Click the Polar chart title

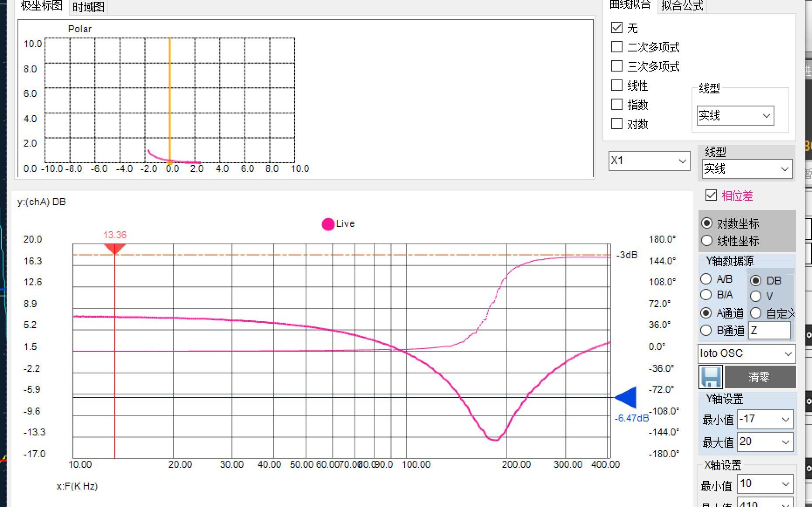[80, 29]
